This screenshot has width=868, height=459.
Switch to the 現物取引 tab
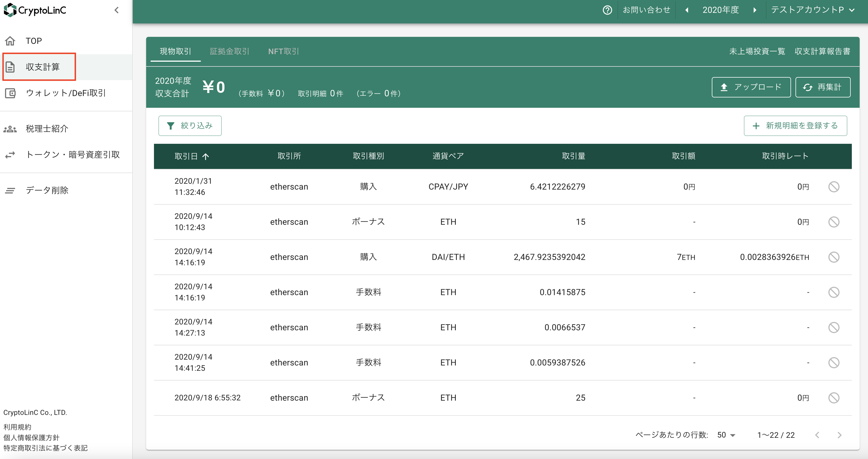click(x=175, y=51)
